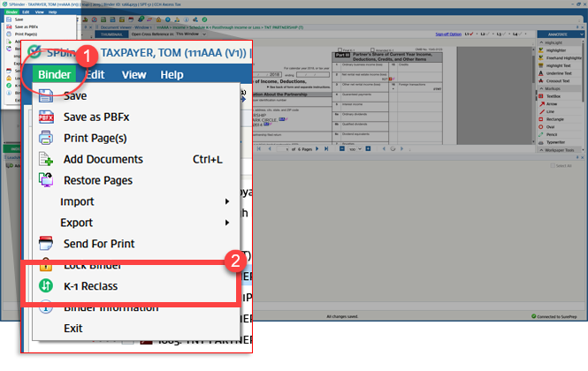
Task: Tick the Final K-1 checkbox on form
Action: coord(340,49)
